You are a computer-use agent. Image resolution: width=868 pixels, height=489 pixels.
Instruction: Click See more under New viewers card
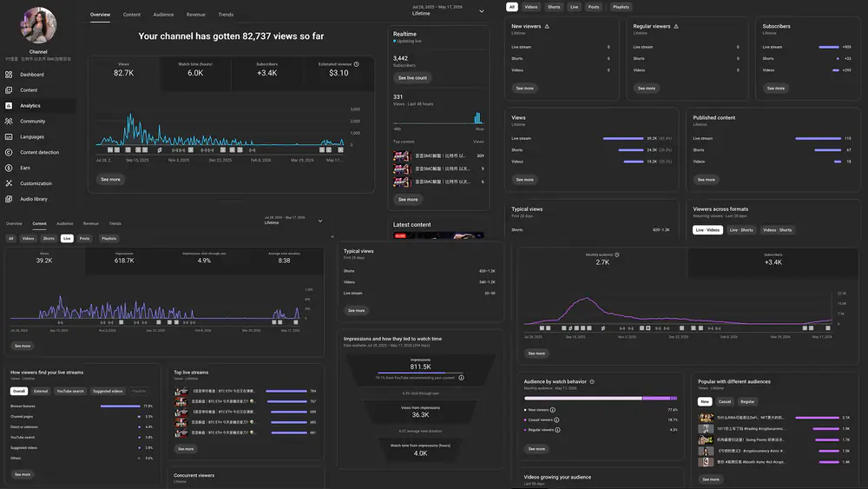(525, 88)
